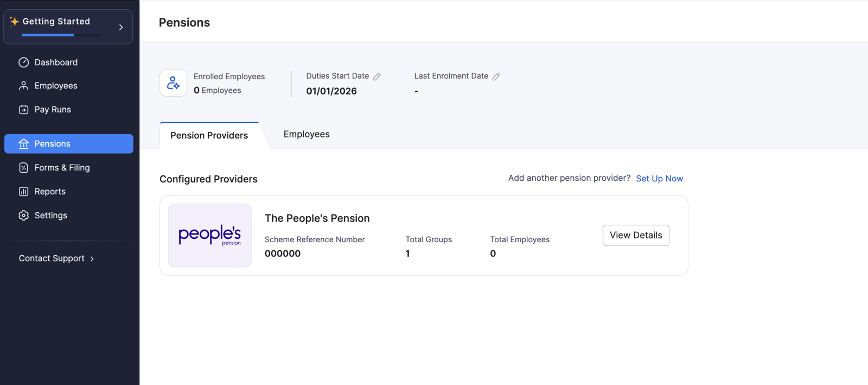868x385 pixels.
Task: Click the Enrolled Employees icon tile
Action: 173,83
